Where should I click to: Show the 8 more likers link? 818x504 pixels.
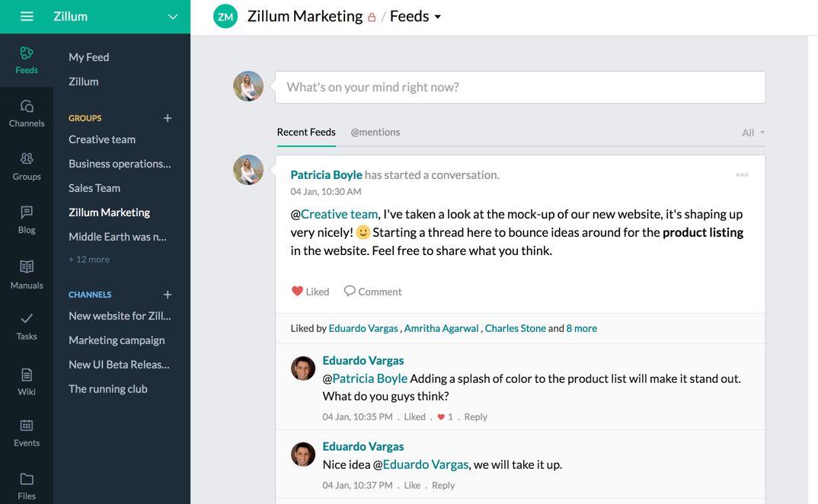coord(582,328)
